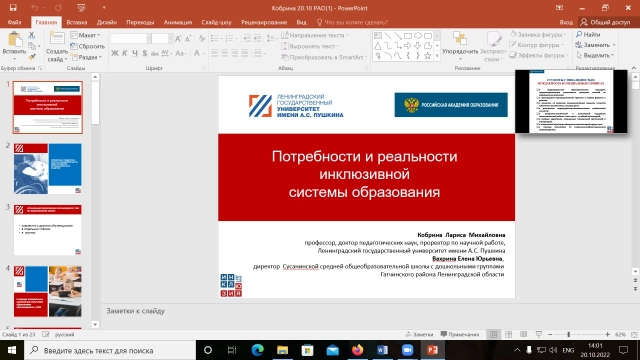This screenshot has height=360, width=640.
Task: Open Zoom app from the taskbar
Action: [407, 350]
